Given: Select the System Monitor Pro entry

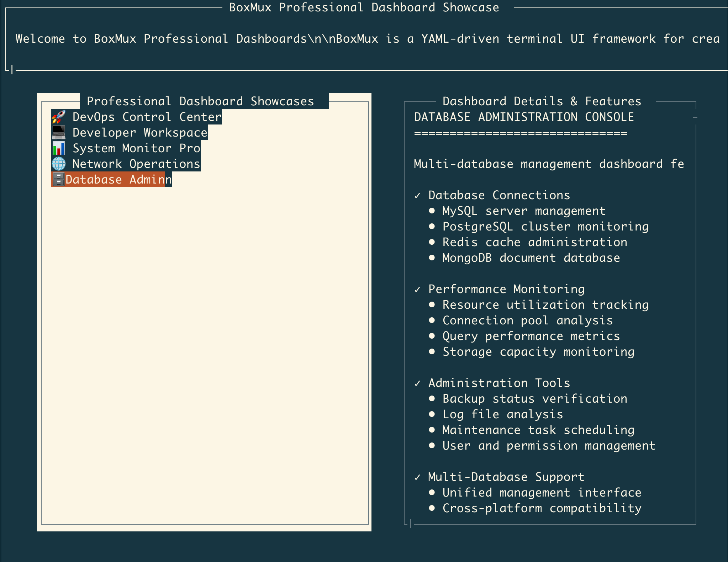Looking at the screenshot, I should click(136, 148).
